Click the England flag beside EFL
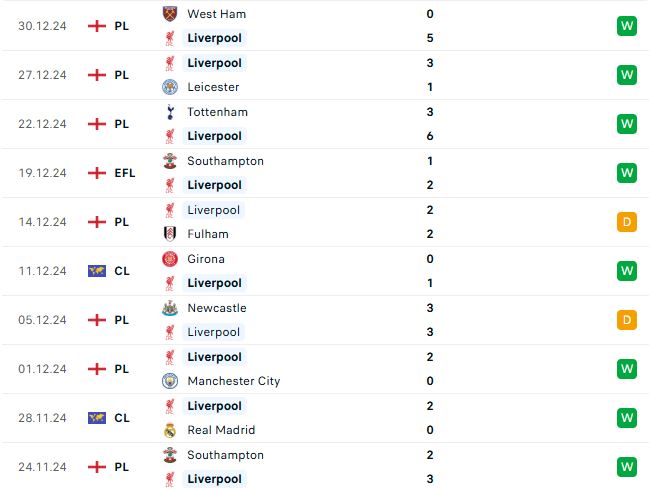 click(x=97, y=173)
